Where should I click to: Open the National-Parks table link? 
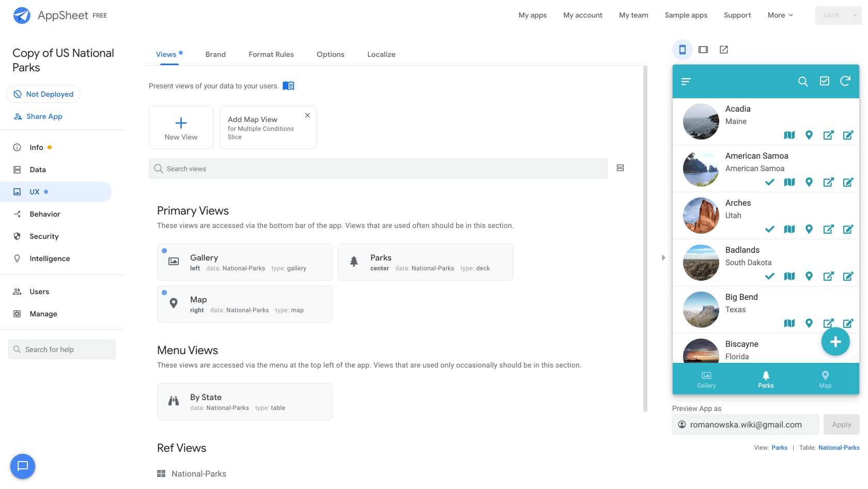tap(839, 448)
